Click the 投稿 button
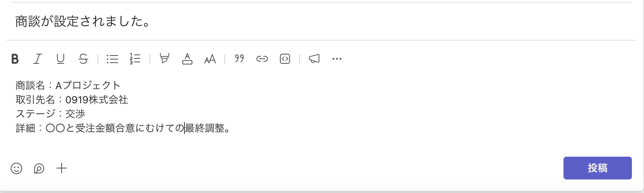644x193 pixels. point(597,168)
